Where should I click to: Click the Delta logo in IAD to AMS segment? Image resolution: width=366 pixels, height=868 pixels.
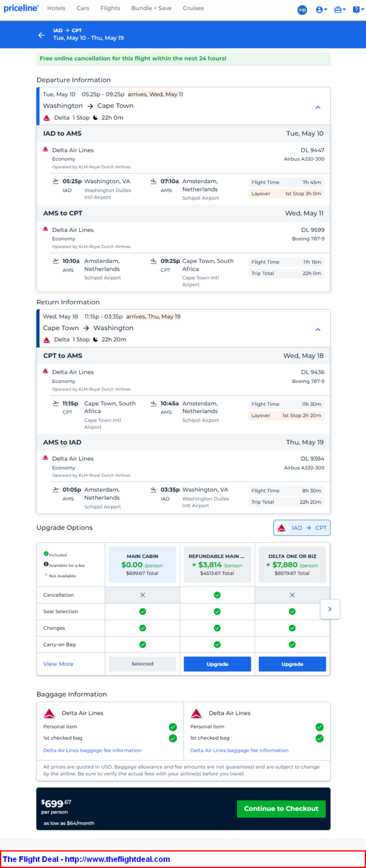click(46, 149)
